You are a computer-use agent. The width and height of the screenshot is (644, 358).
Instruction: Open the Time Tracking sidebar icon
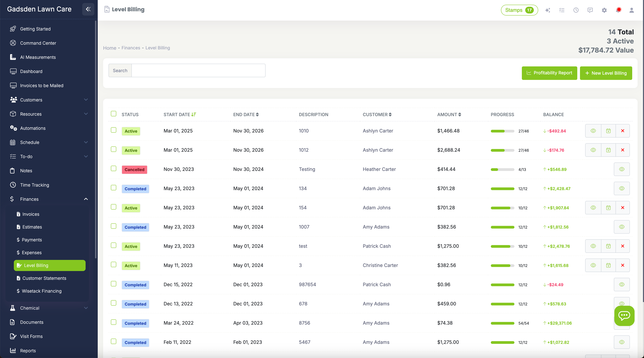[x=13, y=185]
